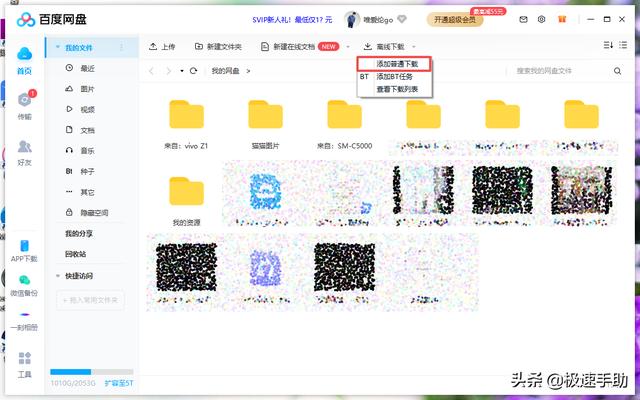Select the 来自：vivo Z1 folder
Screen dimensions: 640x400
(x=186, y=124)
